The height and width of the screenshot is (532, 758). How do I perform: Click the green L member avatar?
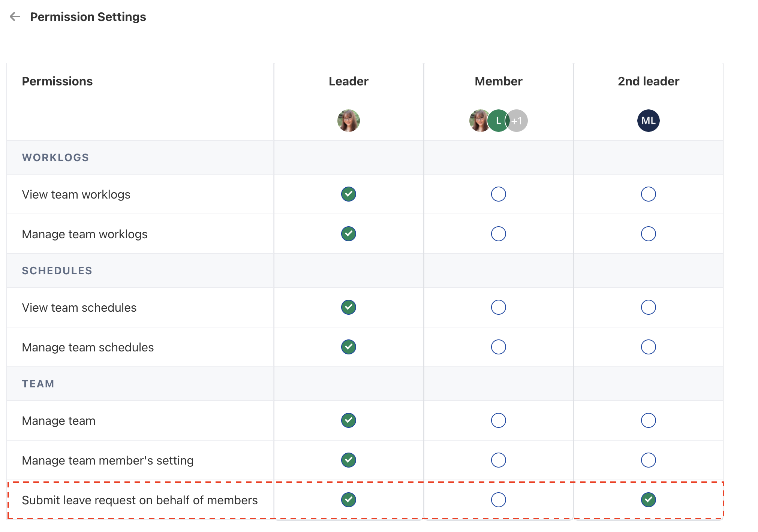click(498, 121)
